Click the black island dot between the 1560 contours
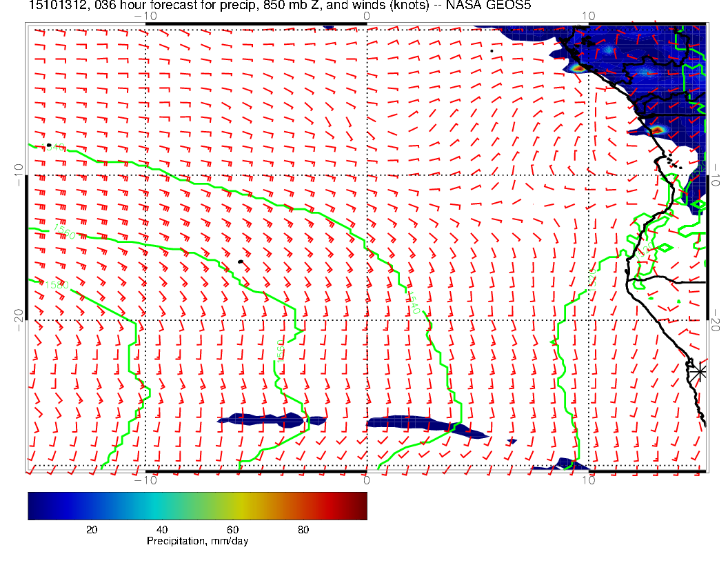Viewport: 728px width, 563px height. [x=241, y=262]
